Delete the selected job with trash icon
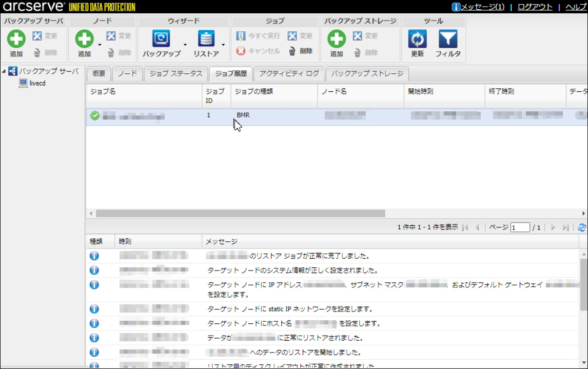Image resolution: width=588 pixels, height=369 pixels. (x=292, y=51)
